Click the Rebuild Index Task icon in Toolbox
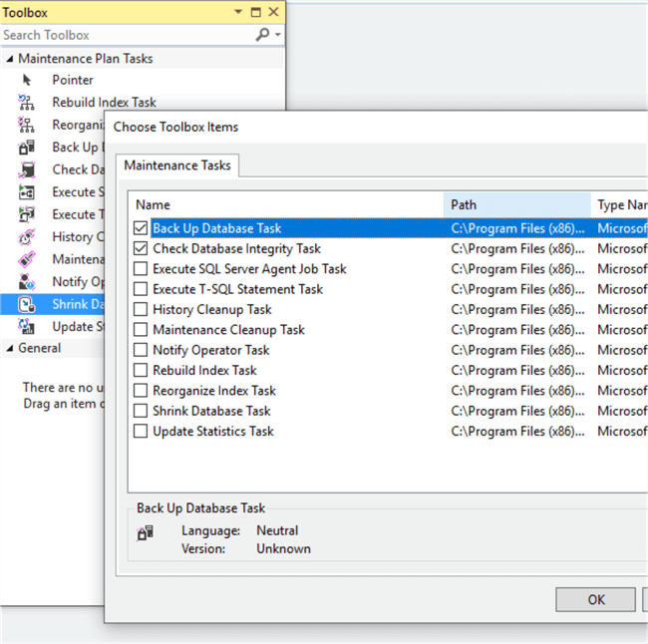The image size is (648, 644). 27,102
